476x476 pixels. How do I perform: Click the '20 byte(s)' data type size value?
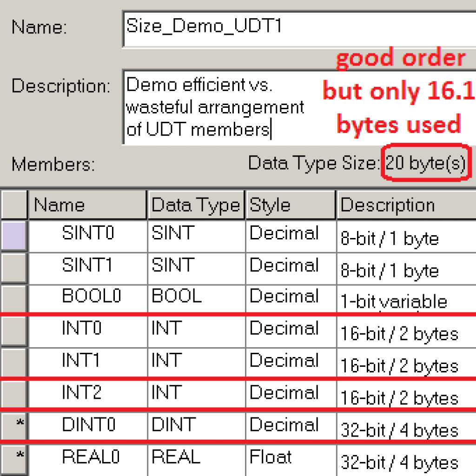click(x=426, y=163)
